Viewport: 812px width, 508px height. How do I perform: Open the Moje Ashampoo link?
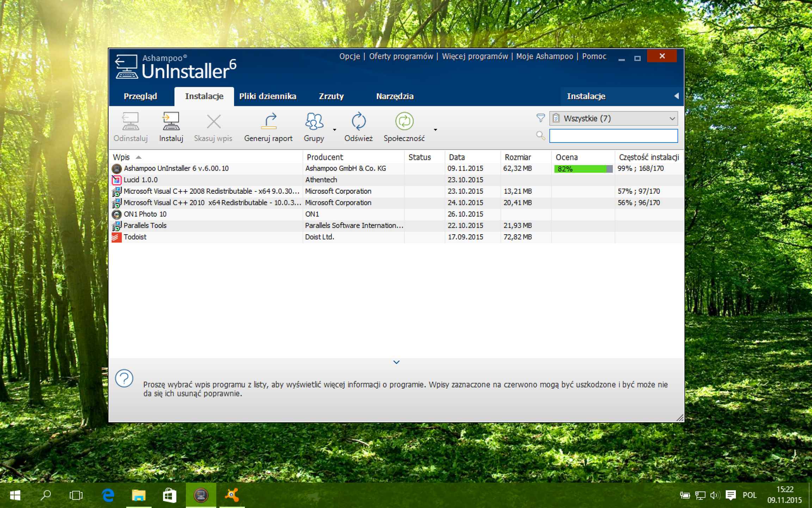(x=545, y=56)
